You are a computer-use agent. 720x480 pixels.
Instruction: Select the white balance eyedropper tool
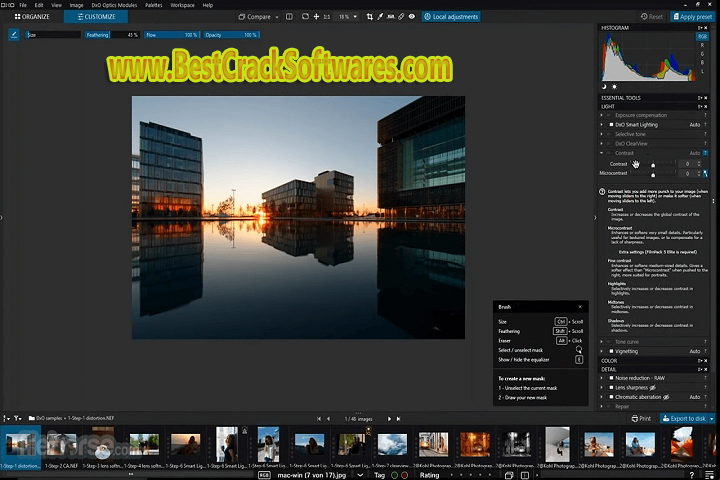point(380,17)
